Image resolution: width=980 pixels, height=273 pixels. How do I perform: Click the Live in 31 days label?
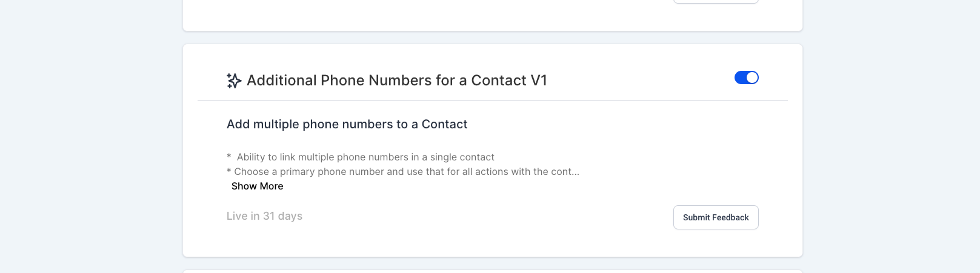point(264,216)
